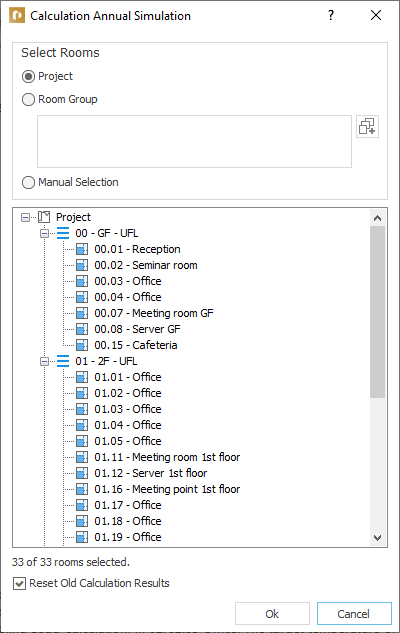This screenshot has height=633, width=400.
Task: Collapse the 00 - GF - UFL floor node
Action: tap(44, 233)
